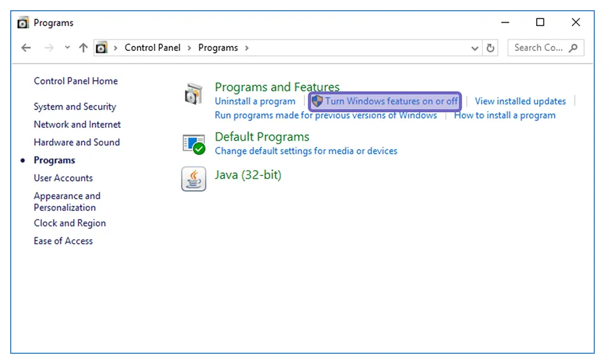605x364 pixels.
Task: Open the recent locations dropdown arrow
Action: (x=68, y=48)
